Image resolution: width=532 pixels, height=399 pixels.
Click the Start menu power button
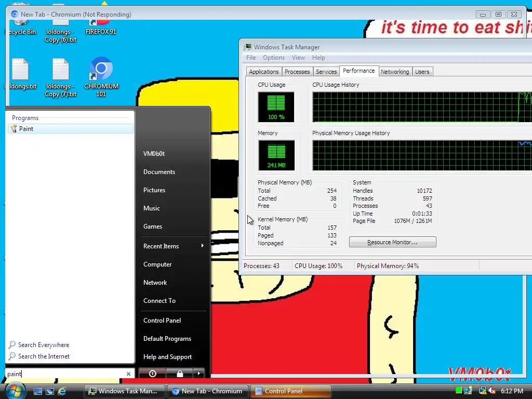[x=152, y=374]
